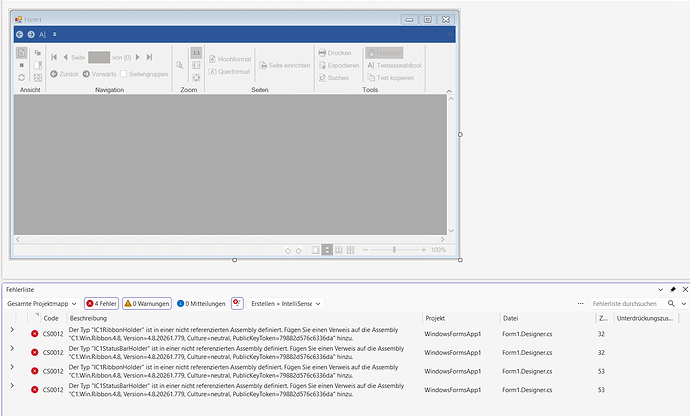Open the Gesamte Projektmappe scope dropdown
This screenshot has height=416, width=690.
tap(42, 304)
